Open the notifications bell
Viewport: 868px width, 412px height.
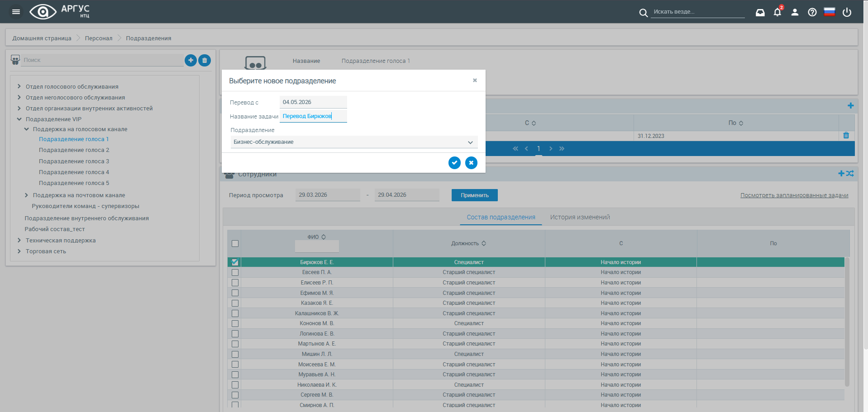(x=777, y=12)
